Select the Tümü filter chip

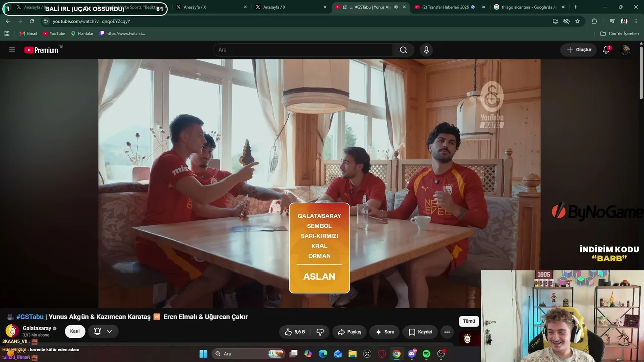point(469,321)
